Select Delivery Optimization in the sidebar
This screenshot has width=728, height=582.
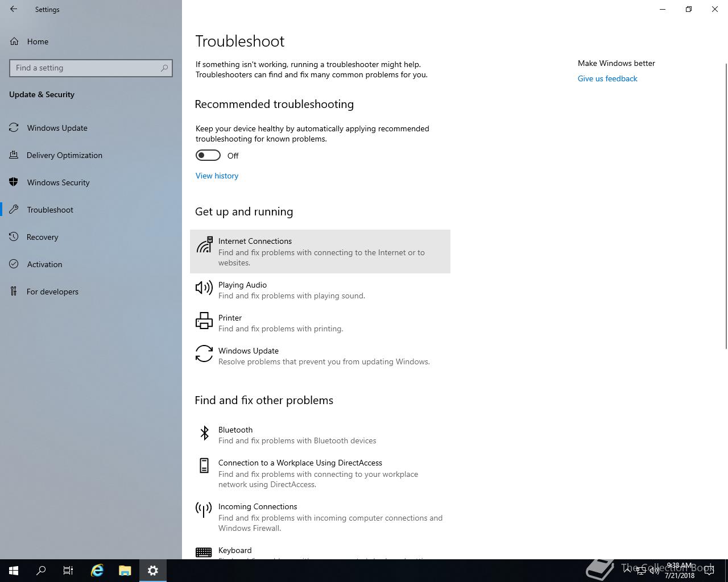coord(91,155)
